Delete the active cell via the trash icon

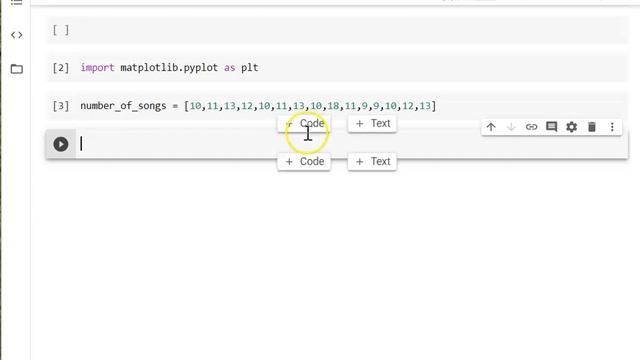click(x=592, y=127)
